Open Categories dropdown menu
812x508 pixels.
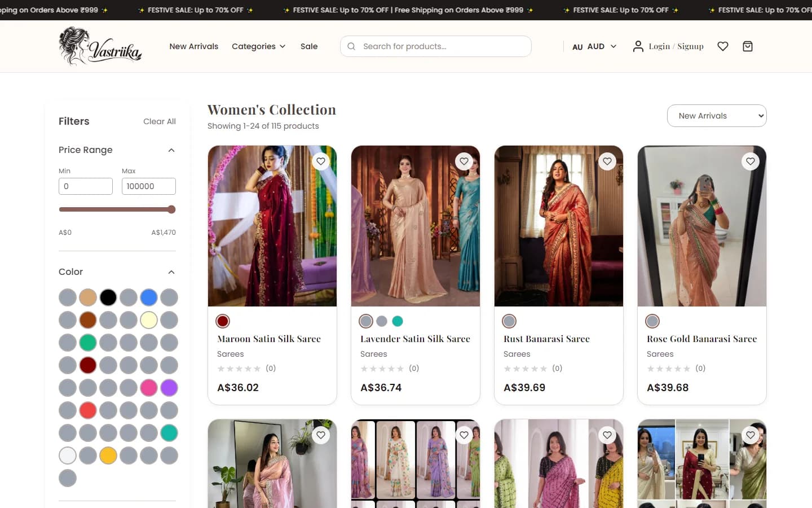259,46
